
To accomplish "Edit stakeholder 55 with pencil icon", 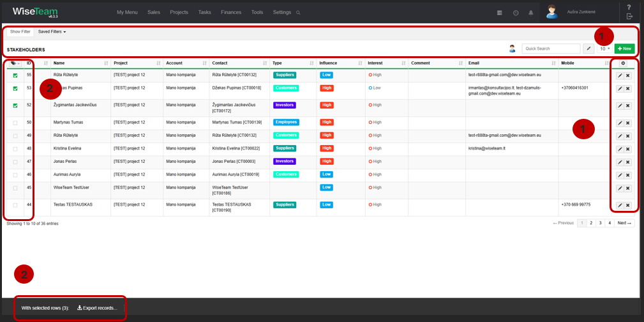I will [x=620, y=75].
